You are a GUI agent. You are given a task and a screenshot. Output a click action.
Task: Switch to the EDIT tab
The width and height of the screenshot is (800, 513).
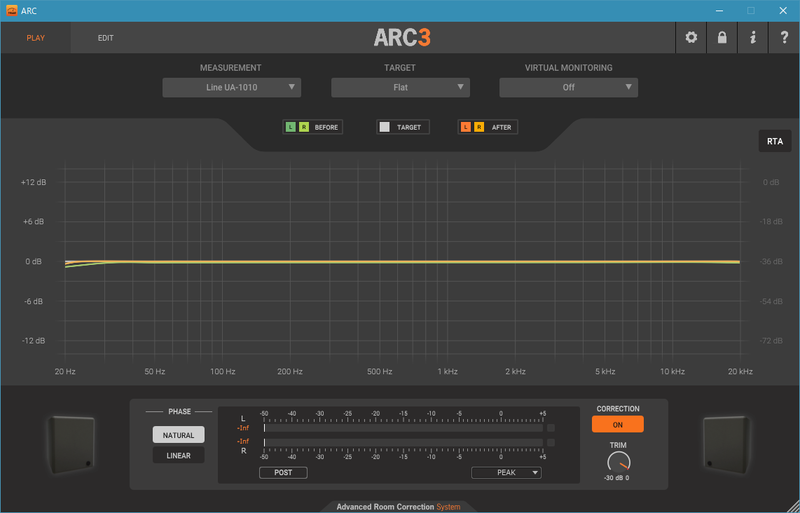(x=106, y=38)
